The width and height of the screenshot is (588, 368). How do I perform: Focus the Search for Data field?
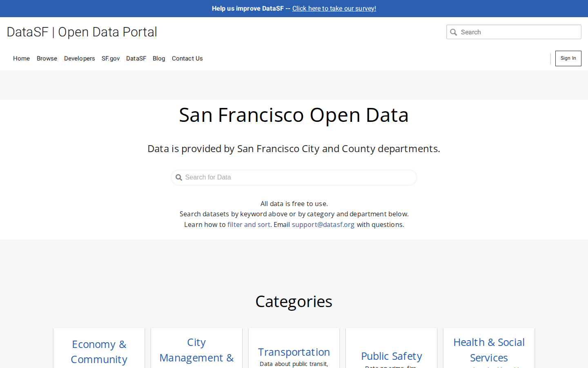(294, 177)
